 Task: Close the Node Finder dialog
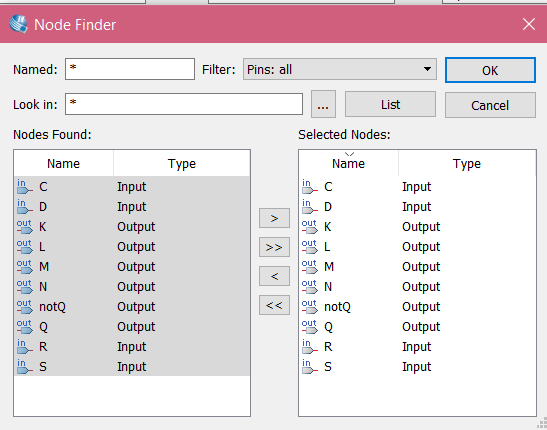point(529,24)
